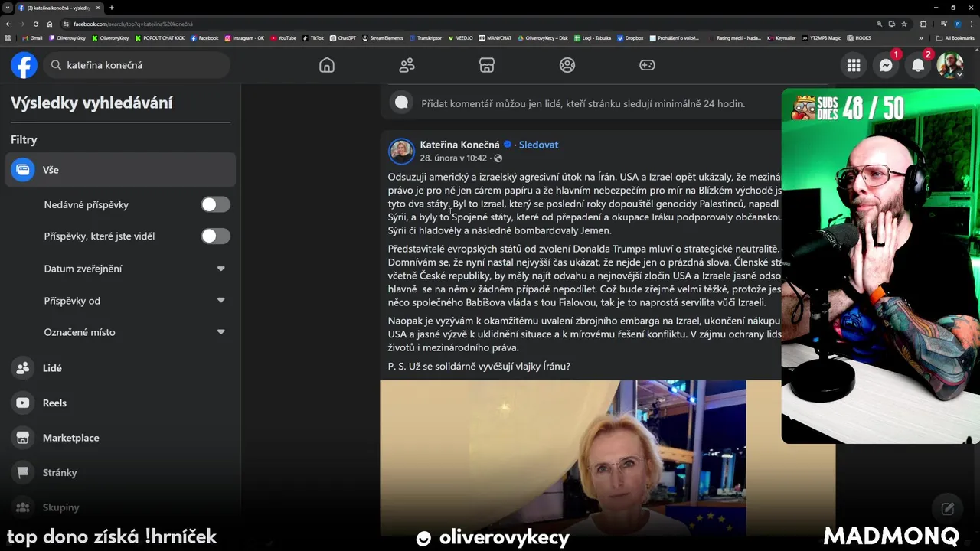
Task: Open the notifications bell icon
Action: (918, 65)
